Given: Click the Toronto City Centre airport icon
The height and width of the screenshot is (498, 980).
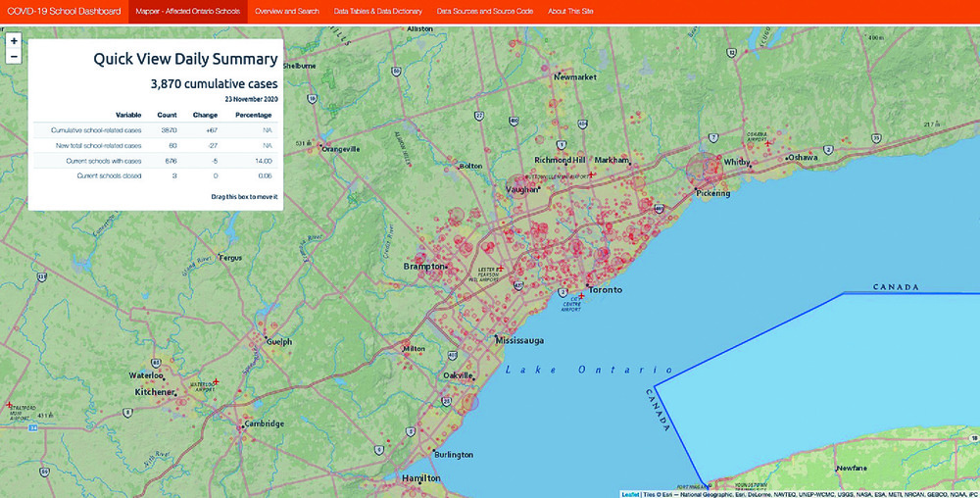Looking at the screenshot, I should 582,296.
